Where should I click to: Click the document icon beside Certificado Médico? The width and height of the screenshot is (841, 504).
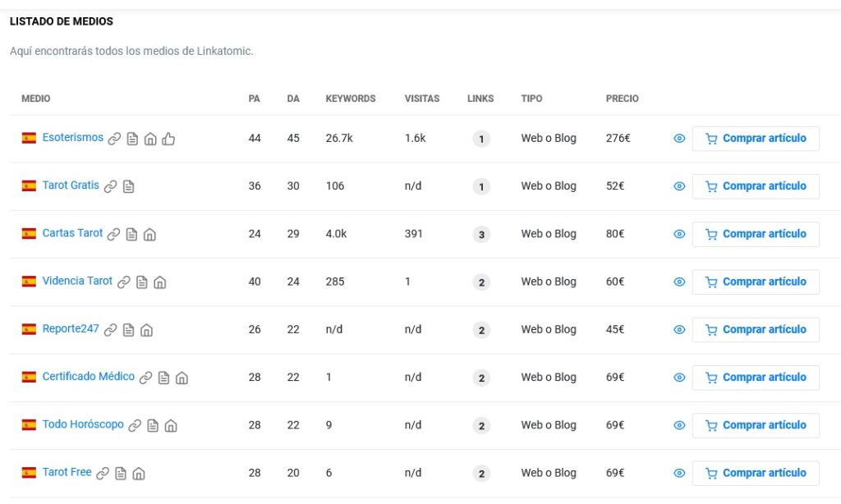click(x=163, y=378)
